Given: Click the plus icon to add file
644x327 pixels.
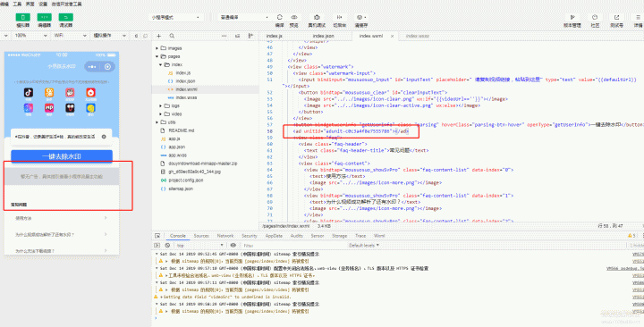Looking at the screenshot, I should [x=159, y=36].
